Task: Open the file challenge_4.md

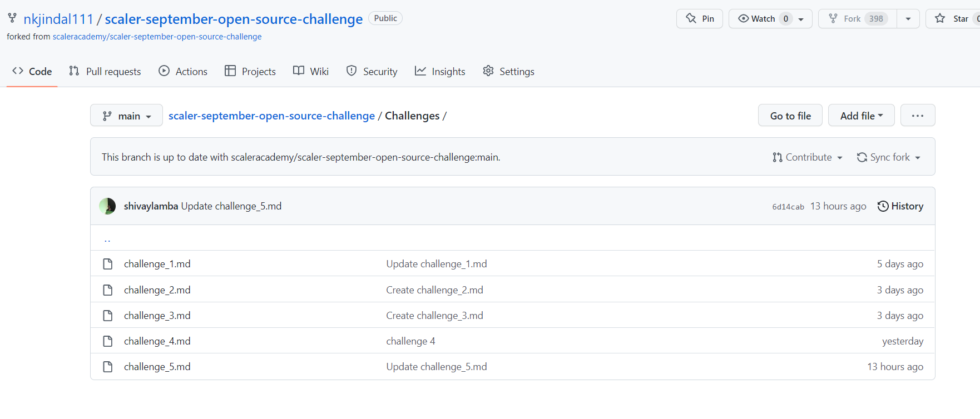Action: [x=157, y=341]
